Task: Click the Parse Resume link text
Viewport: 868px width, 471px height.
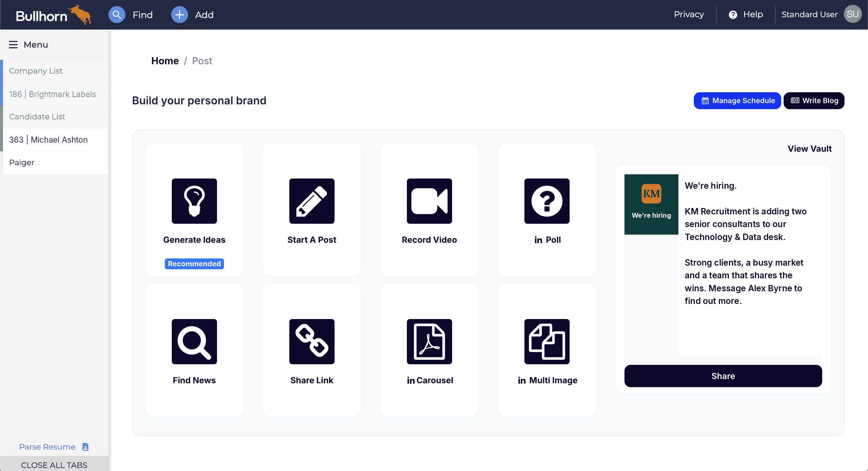Action: (47, 447)
